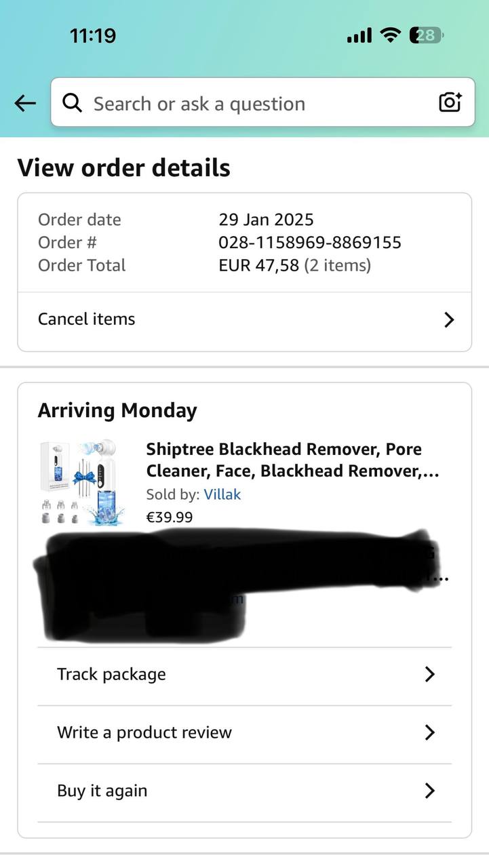
Task: Expand Write a product review chevron
Action: 429,732
